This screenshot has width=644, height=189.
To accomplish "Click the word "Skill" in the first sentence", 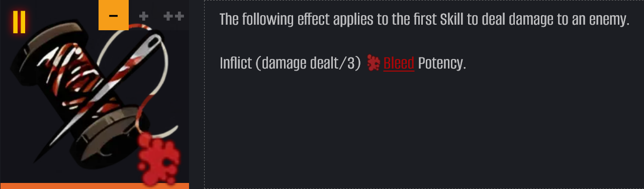I will (451, 20).
